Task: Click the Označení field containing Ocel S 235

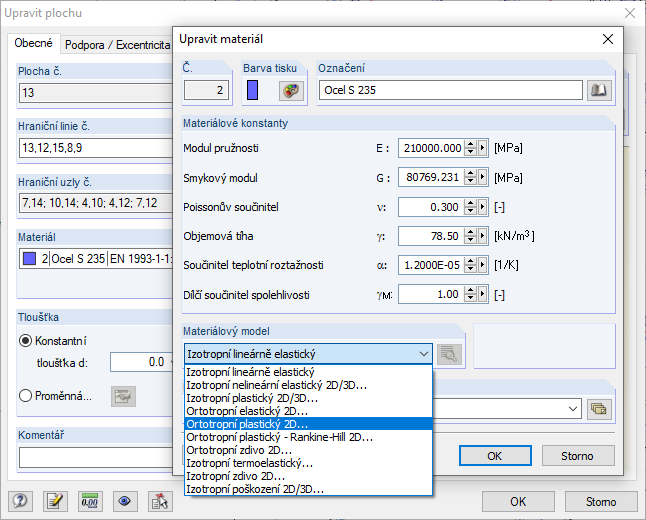Action: point(450,90)
